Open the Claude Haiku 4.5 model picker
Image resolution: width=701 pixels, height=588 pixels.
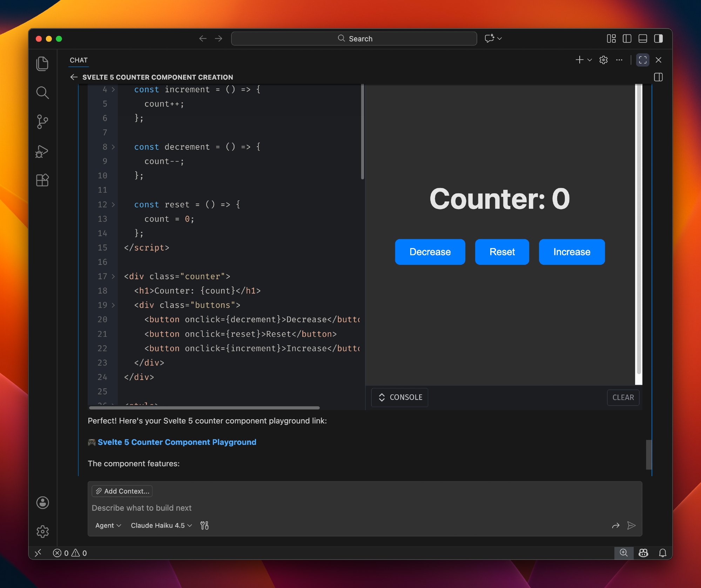pyautogui.click(x=161, y=525)
